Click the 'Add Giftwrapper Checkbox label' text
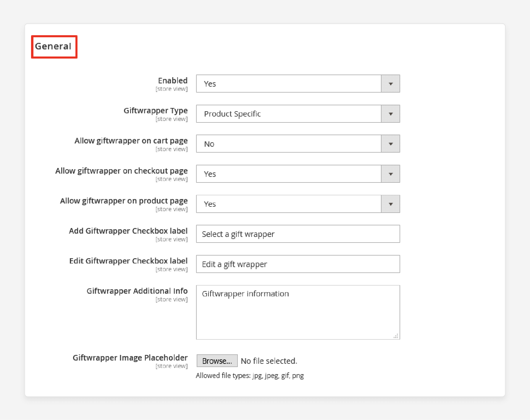Screen dimensions: 530x420 128,231
